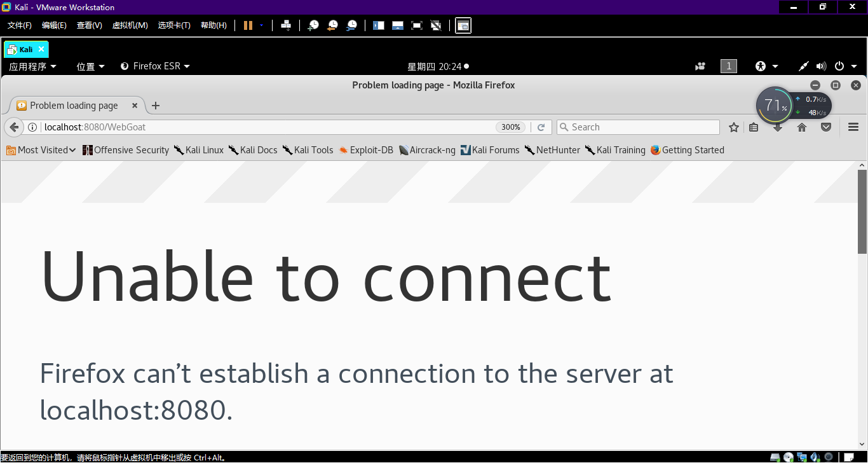
Task: Click the send Ctrl+Alt+Del icon
Action: [x=286, y=25]
